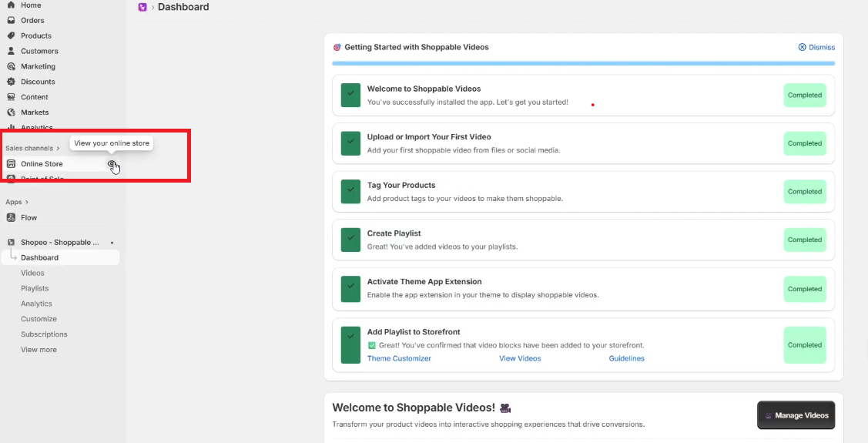Toggle the Upload or Import Your First Video checkmark
The height and width of the screenshot is (443, 868).
point(350,143)
